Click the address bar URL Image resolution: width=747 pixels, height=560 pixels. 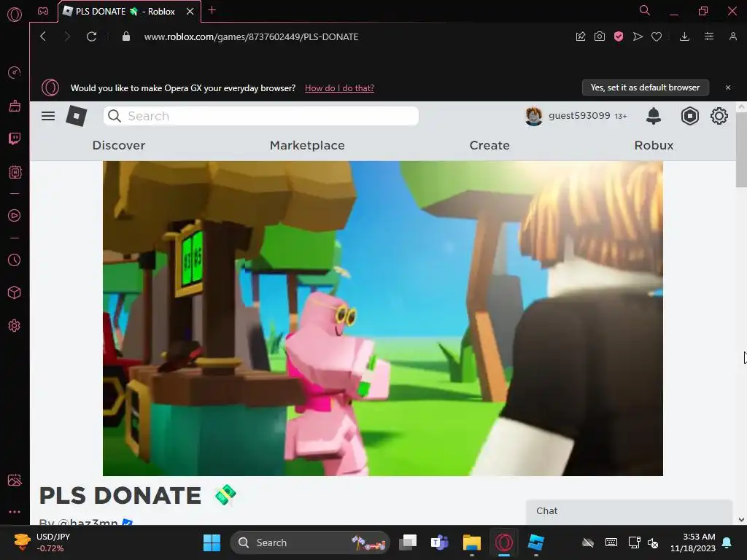251,36
